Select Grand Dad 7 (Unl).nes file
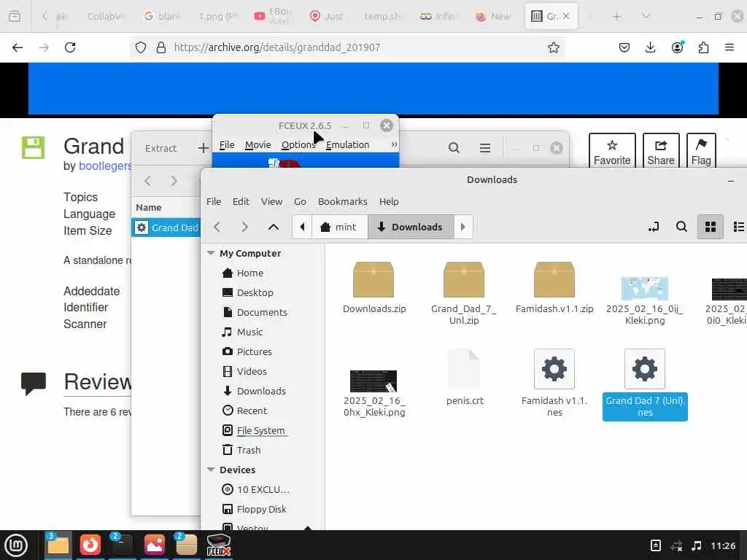Image resolution: width=747 pixels, height=560 pixels. point(645,385)
